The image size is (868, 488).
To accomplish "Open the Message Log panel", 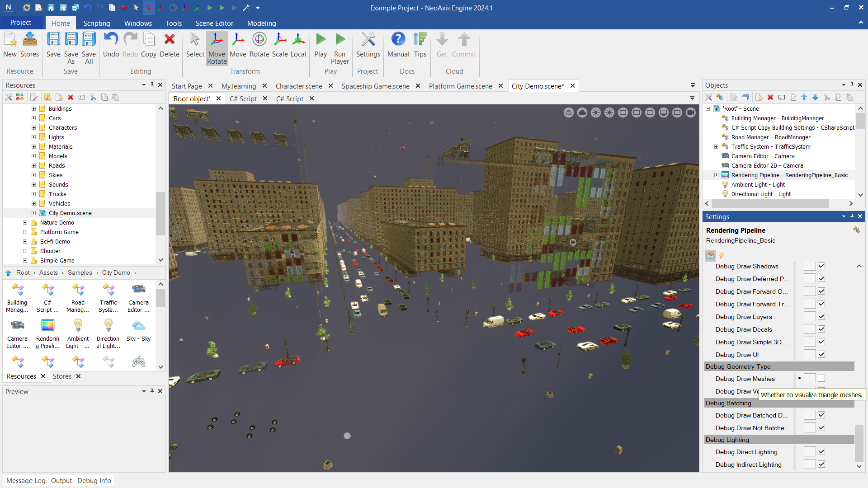I will point(26,481).
